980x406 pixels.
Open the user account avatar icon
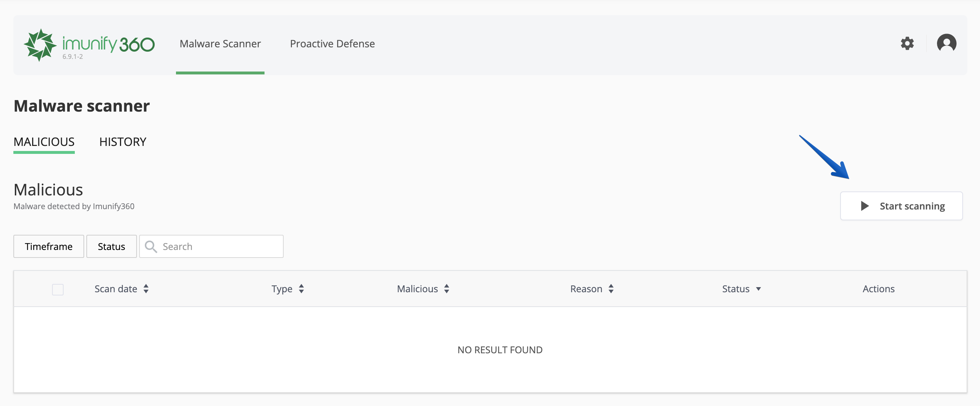coord(946,43)
